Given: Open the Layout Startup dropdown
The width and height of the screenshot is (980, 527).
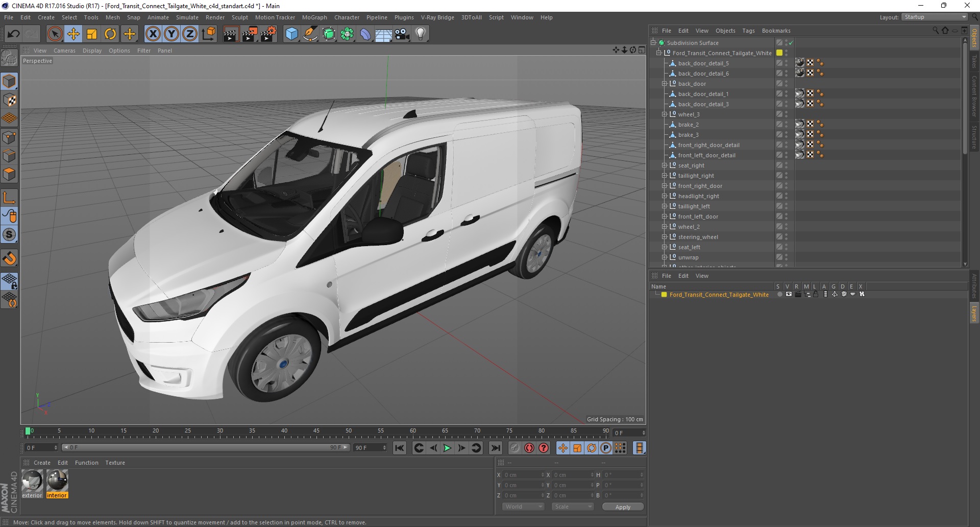Looking at the screenshot, I should pos(935,17).
